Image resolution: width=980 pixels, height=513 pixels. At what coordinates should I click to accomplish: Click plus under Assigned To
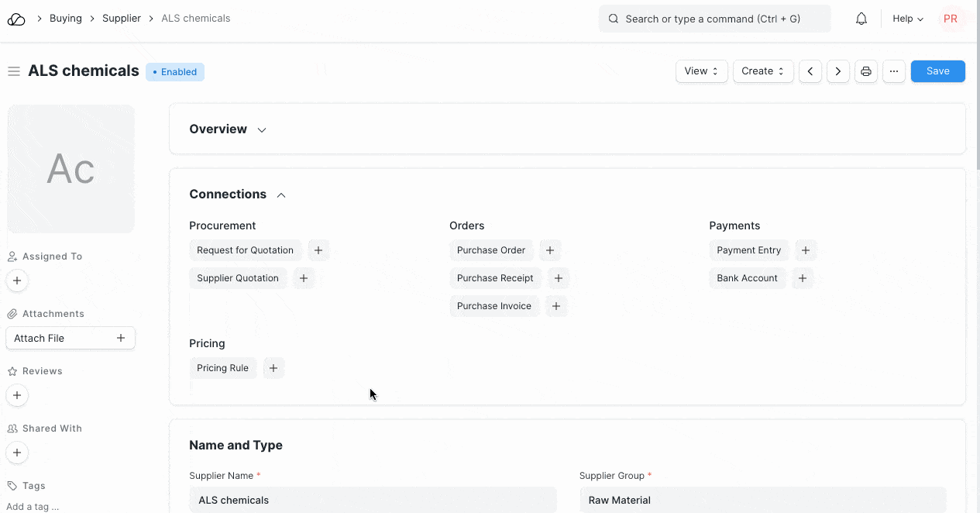[16, 281]
